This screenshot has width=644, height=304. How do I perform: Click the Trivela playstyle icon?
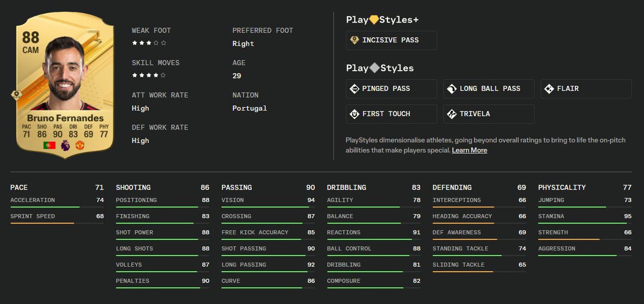click(452, 114)
